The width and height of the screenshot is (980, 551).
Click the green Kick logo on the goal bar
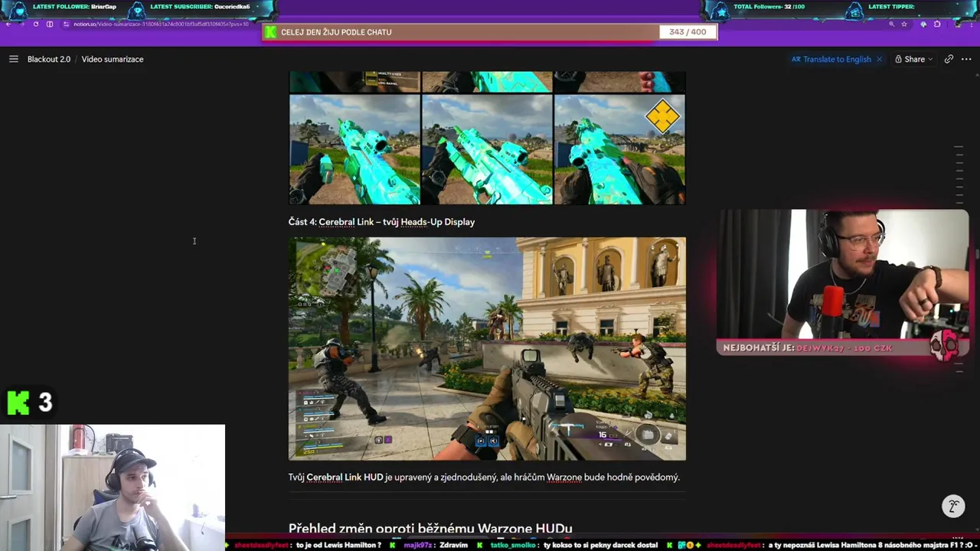270,32
